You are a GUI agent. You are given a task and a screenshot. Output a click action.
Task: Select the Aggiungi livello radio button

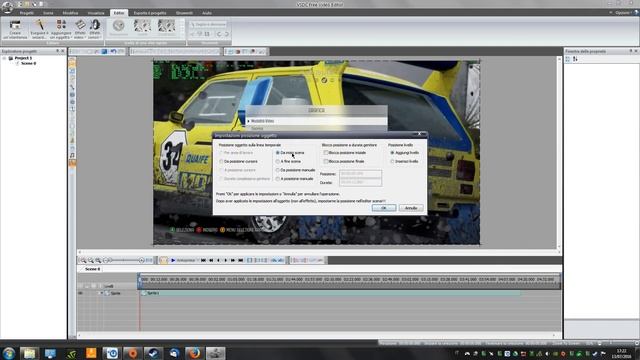click(392, 153)
